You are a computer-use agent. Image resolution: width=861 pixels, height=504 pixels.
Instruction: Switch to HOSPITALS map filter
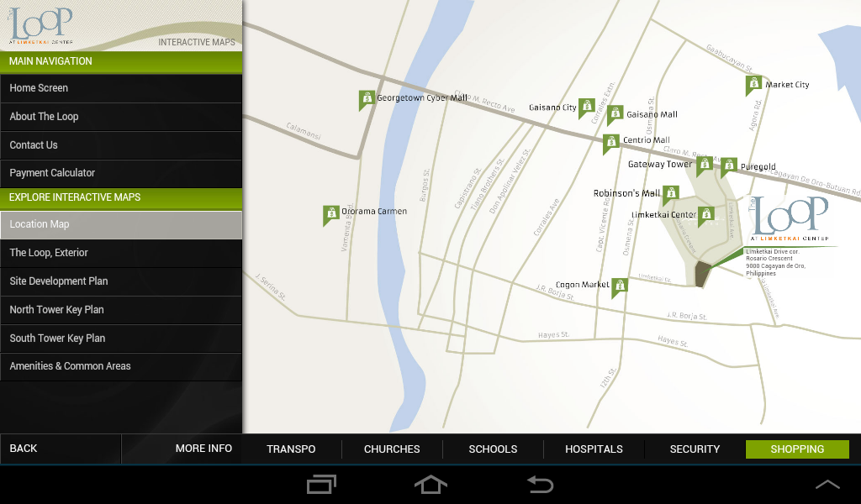click(594, 449)
